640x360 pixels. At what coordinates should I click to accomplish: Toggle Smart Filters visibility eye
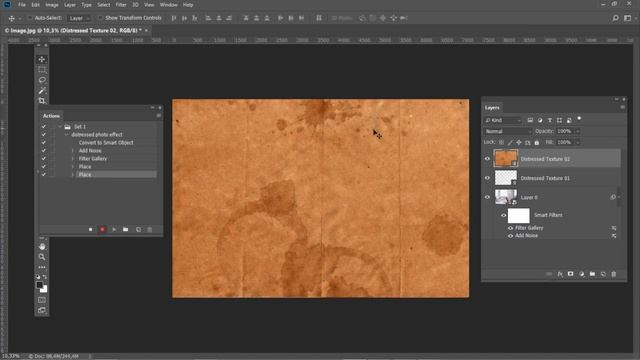[503, 215]
